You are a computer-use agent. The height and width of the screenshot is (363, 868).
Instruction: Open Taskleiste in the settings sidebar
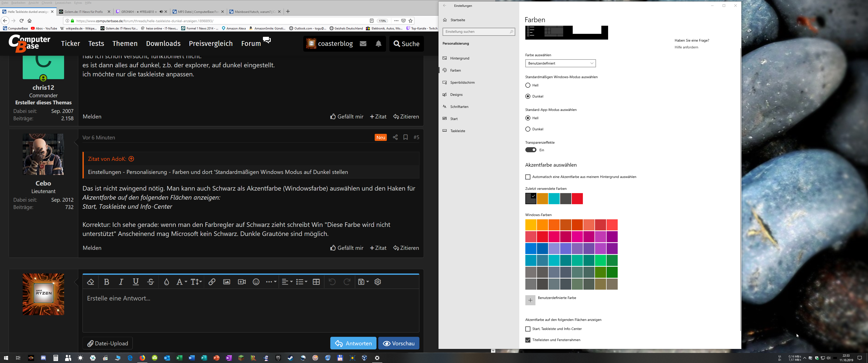(x=457, y=131)
